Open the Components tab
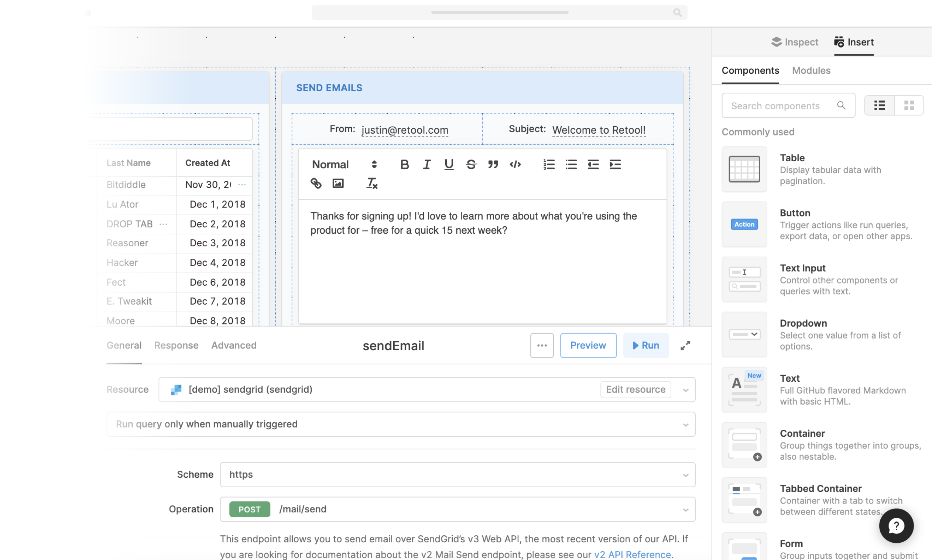932x560 pixels. tap(750, 71)
